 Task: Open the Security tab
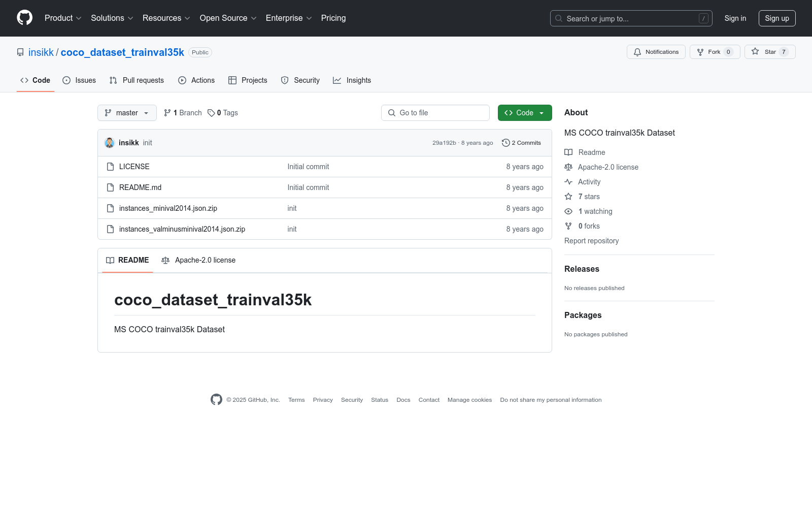pos(300,80)
